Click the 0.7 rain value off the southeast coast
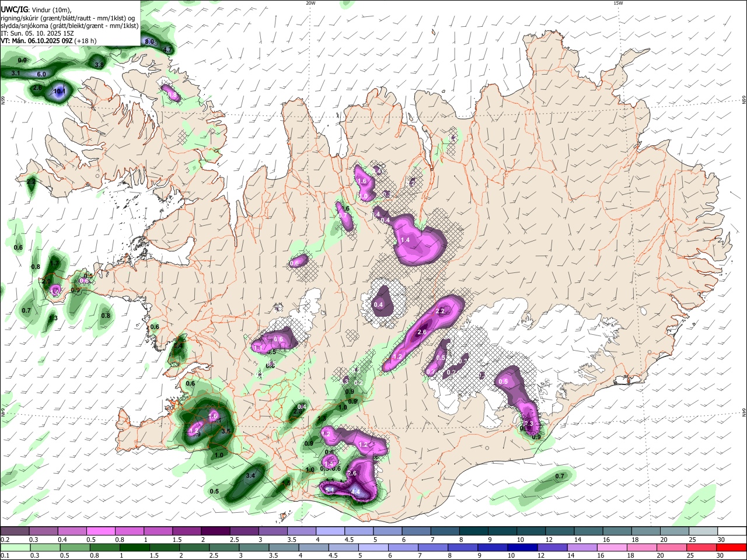Image resolution: width=747 pixels, height=560 pixels. click(x=560, y=477)
